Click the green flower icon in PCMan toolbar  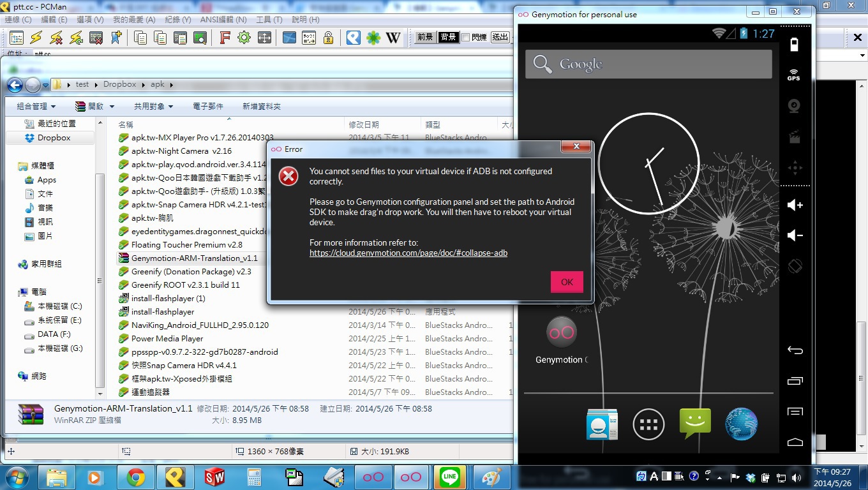(x=373, y=38)
